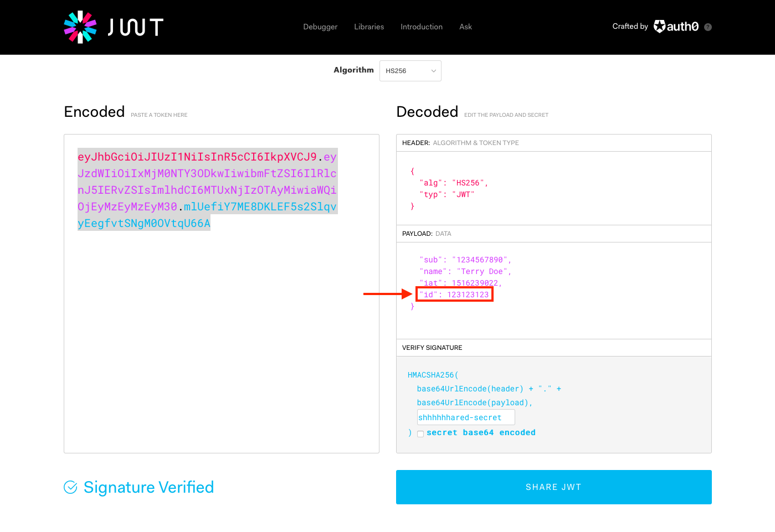
Task: Click the auth0 logo next to Crafted by
Action: [x=675, y=26]
